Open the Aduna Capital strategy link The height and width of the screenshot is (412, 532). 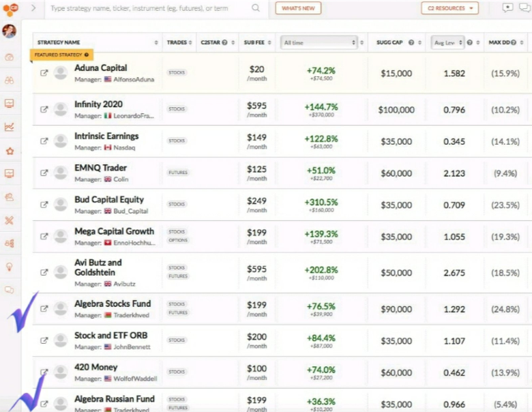101,68
